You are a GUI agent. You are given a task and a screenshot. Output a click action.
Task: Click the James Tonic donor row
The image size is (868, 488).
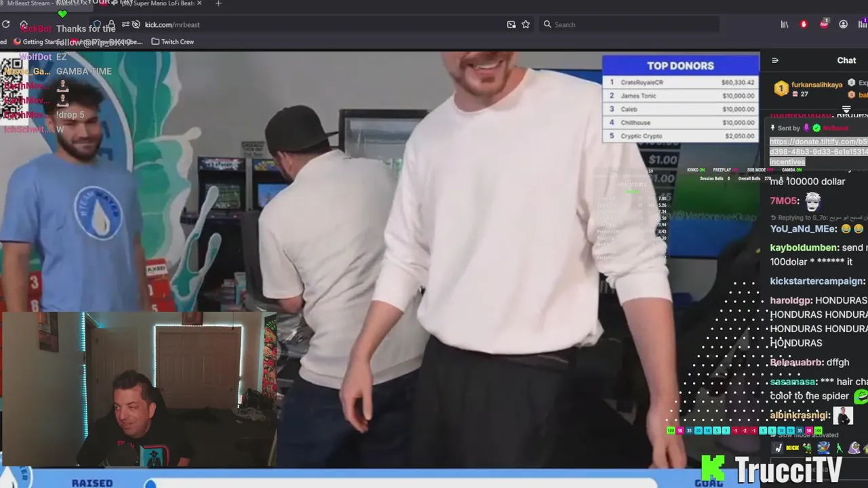tap(681, 96)
